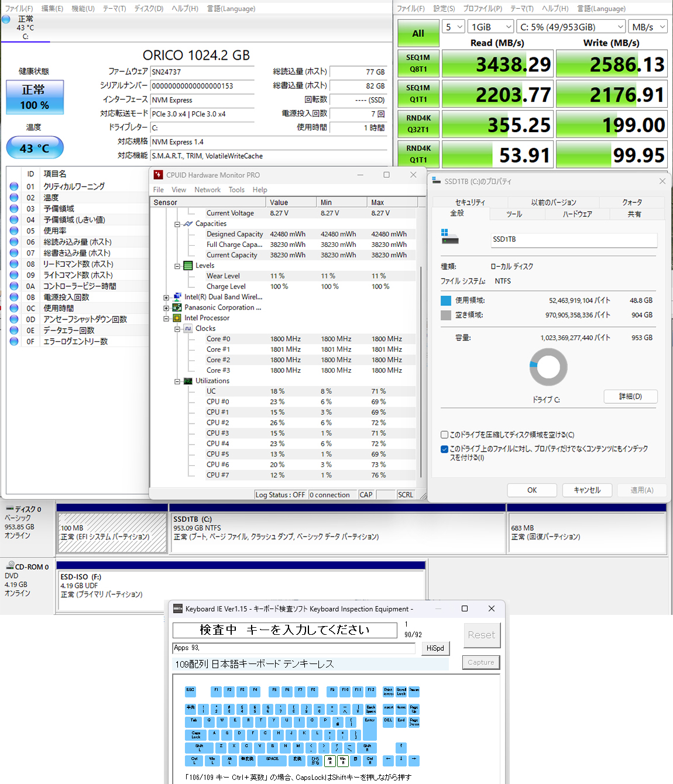Click the SSD1TB drive icon in properties

click(x=449, y=237)
